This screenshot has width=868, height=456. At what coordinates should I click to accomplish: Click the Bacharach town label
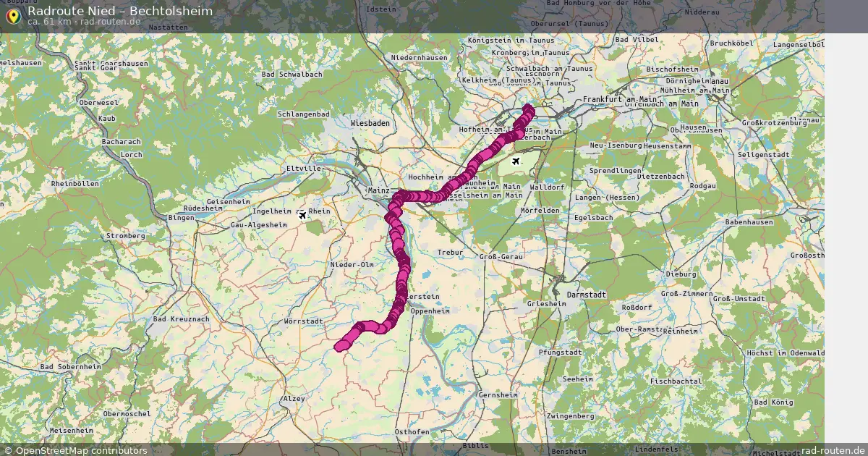tap(122, 141)
